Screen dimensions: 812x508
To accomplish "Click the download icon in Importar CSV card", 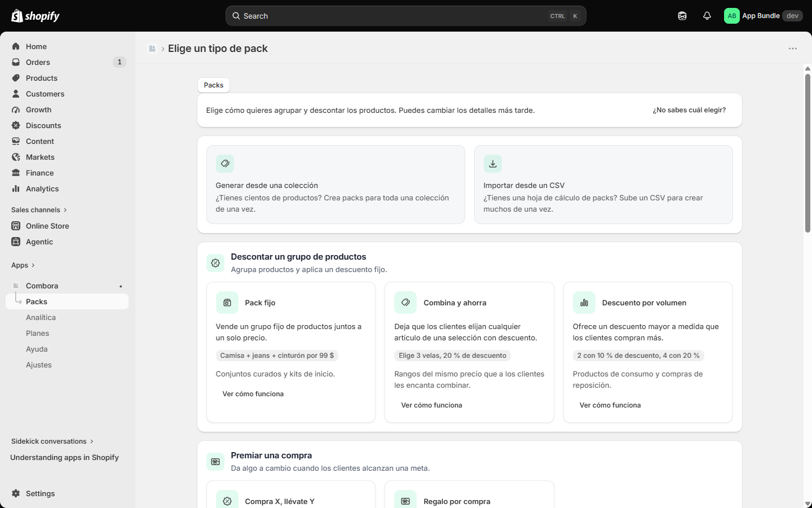I will (493, 164).
